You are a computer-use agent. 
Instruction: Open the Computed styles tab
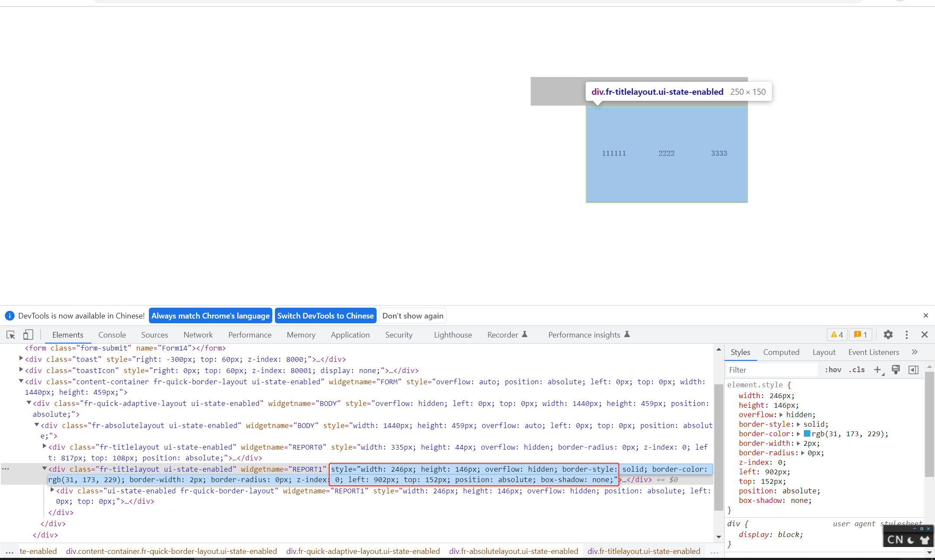[781, 352]
